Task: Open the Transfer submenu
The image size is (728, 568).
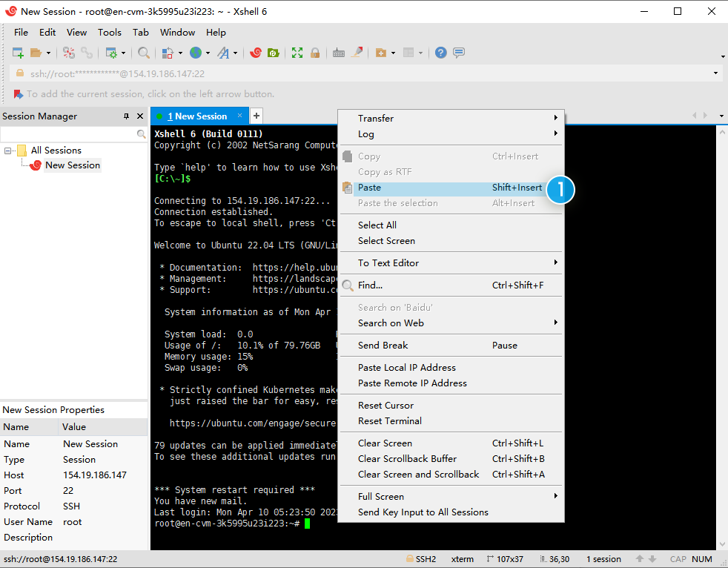Action: pos(451,119)
